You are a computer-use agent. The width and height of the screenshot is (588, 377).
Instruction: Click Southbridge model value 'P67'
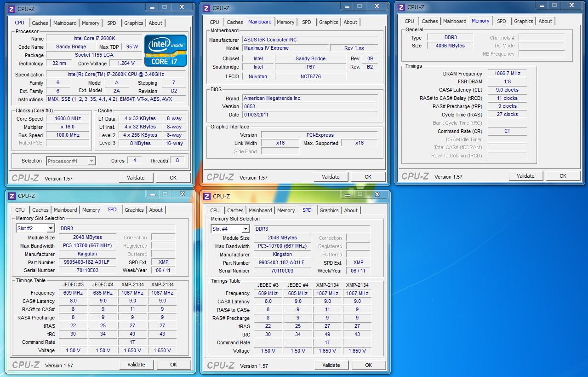point(310,67)
